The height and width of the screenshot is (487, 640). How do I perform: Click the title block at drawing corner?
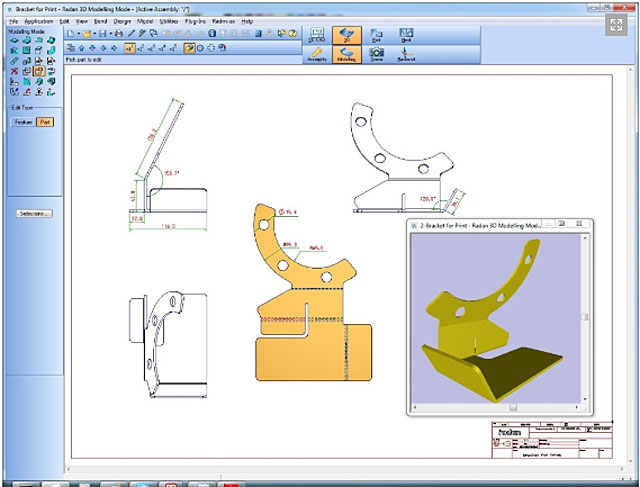[552, 440]
